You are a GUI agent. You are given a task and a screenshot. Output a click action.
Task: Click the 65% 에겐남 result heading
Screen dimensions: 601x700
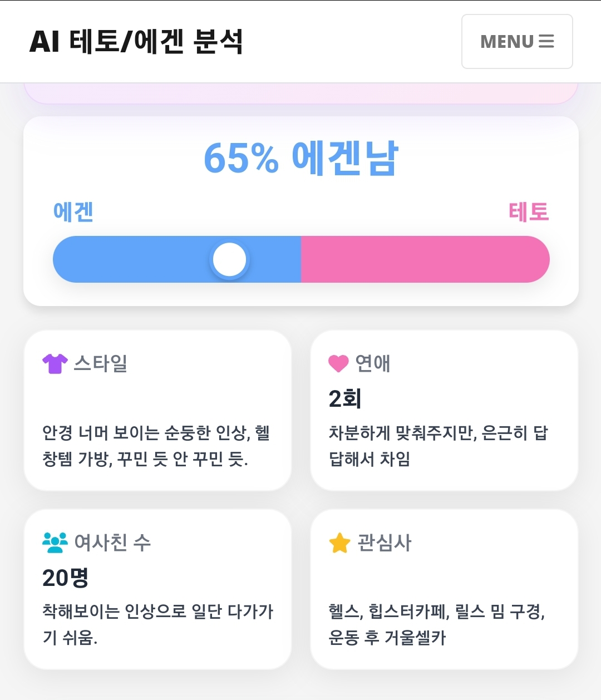300,159
